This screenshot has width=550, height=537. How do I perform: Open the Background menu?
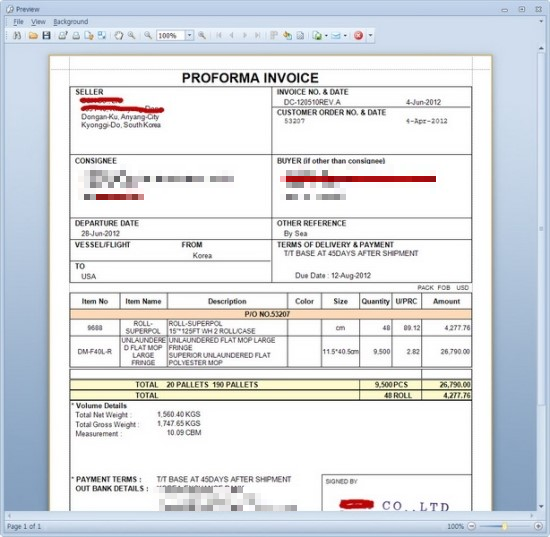pyautogui.click(x=71, y=22)
